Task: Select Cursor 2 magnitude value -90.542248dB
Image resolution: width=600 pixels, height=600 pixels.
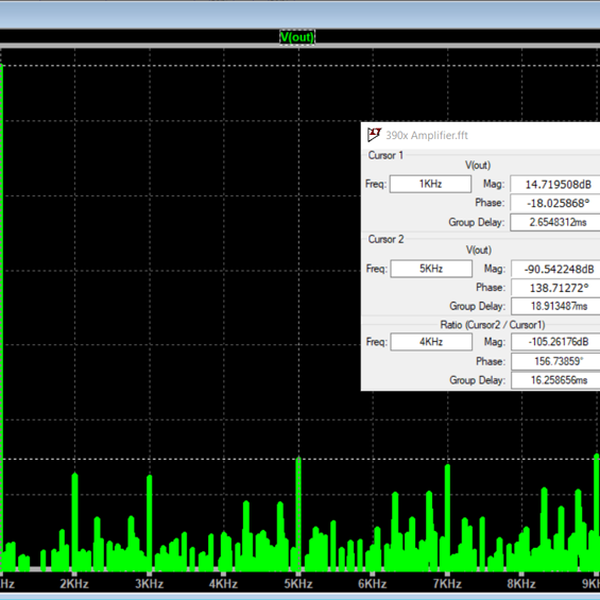Action: (554, 269)
